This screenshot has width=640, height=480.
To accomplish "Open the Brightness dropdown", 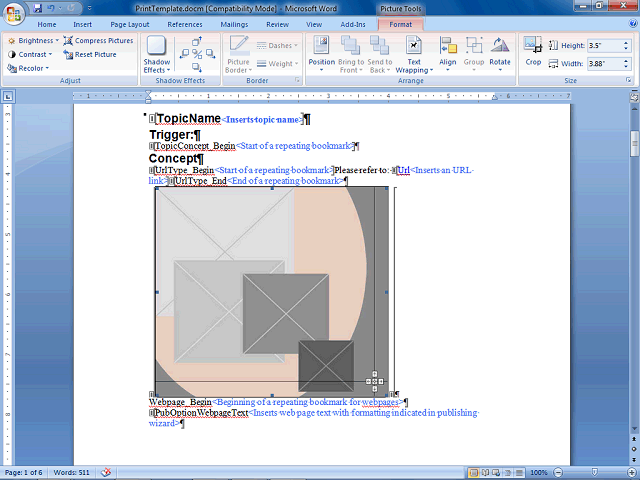I will point(33,40).
